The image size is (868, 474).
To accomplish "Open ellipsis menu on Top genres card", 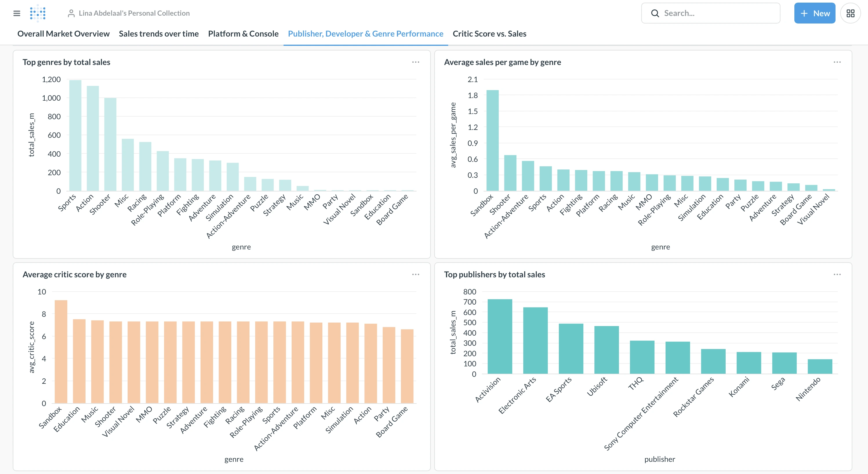I will [415, 62].
